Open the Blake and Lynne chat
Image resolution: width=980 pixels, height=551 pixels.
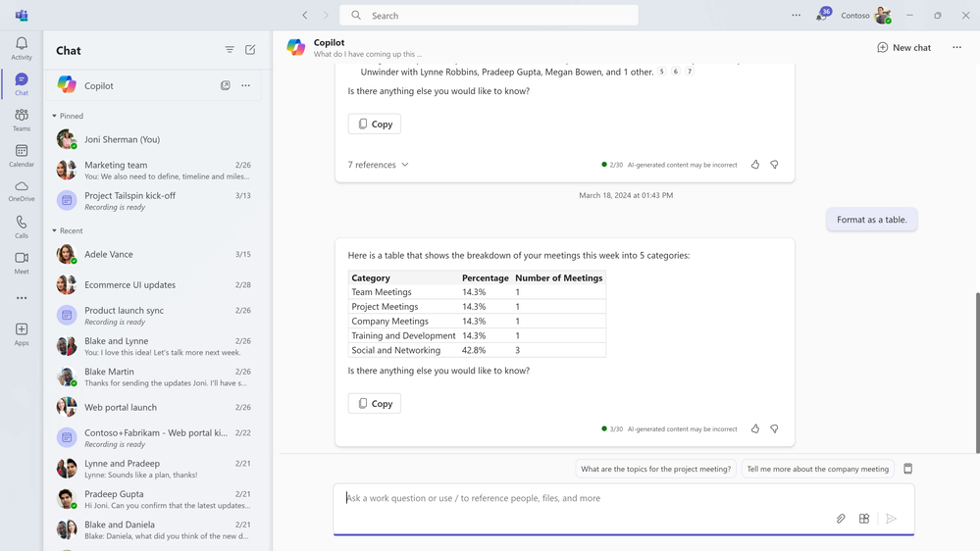154,346
